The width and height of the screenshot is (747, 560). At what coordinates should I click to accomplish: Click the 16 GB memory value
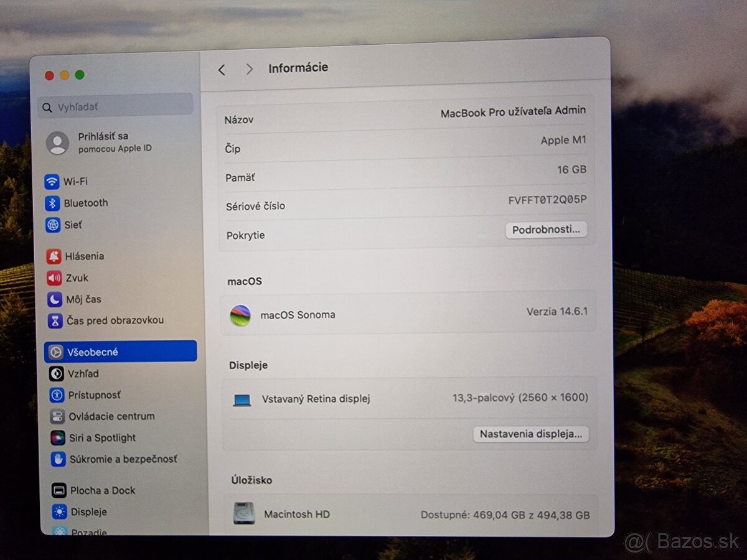click(x=571, y=169)
